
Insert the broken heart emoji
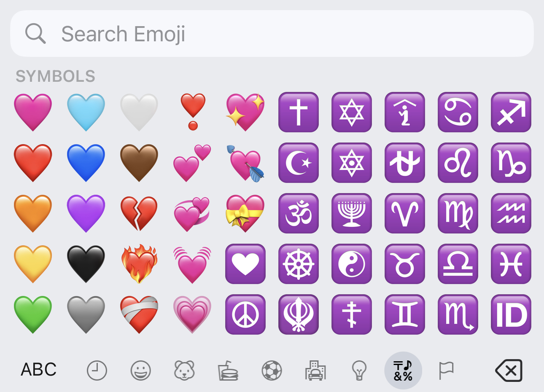point(139,213)
